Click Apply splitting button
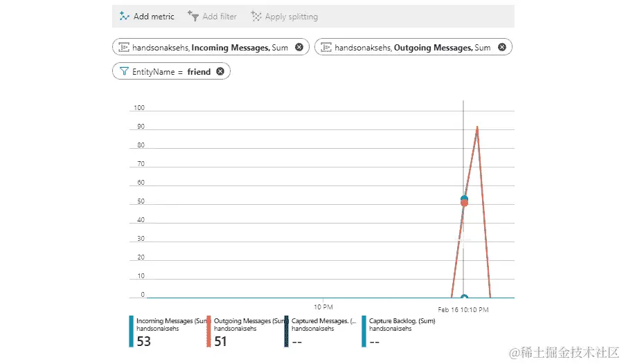The image size is (624, 364). point(285,17)
